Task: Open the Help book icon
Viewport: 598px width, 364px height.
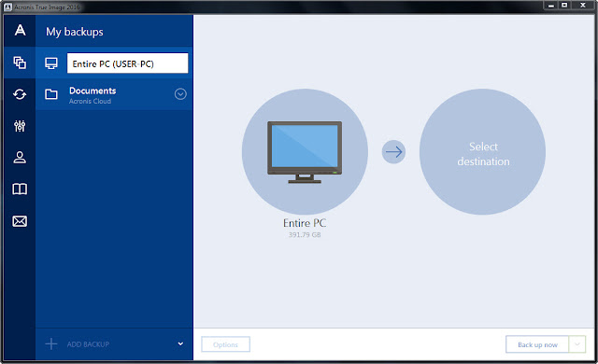Action: coord(20,189)
